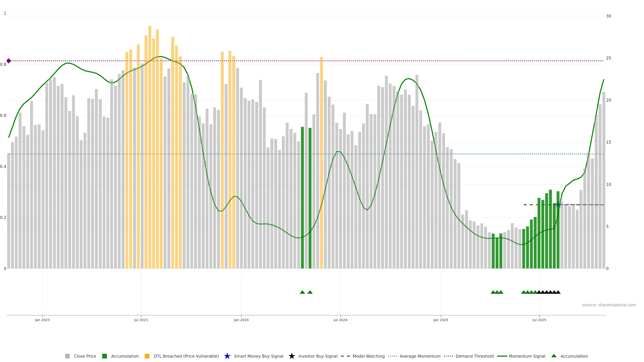This screenshot has height=362, width=644.
Task: Click the purple Demand Threshold legend line
Action: 448,356
